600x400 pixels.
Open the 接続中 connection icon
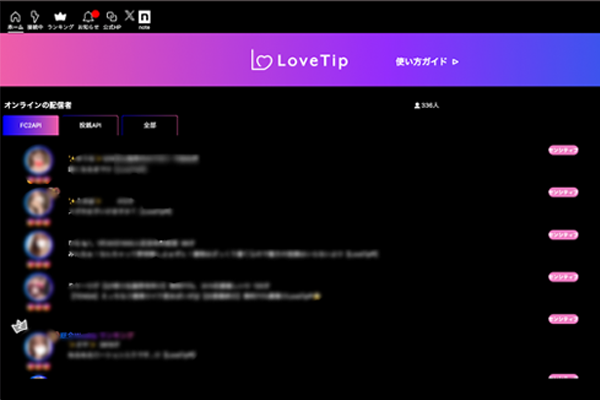coord(35,20)
